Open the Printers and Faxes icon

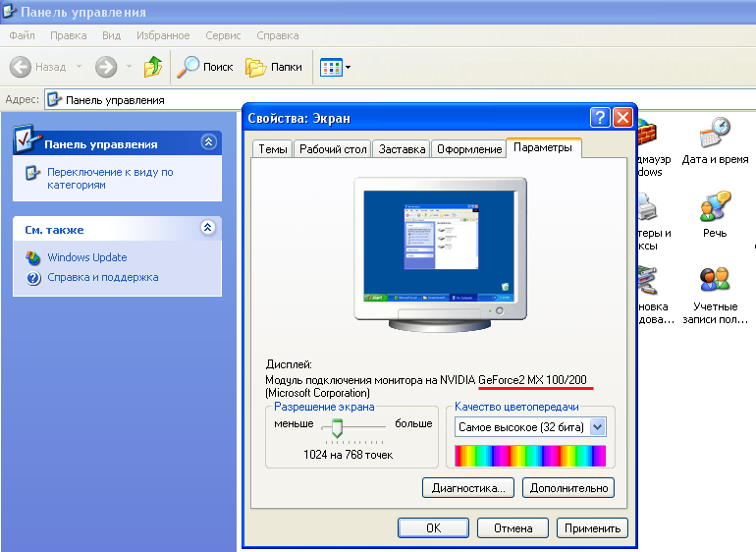[647, 206]
